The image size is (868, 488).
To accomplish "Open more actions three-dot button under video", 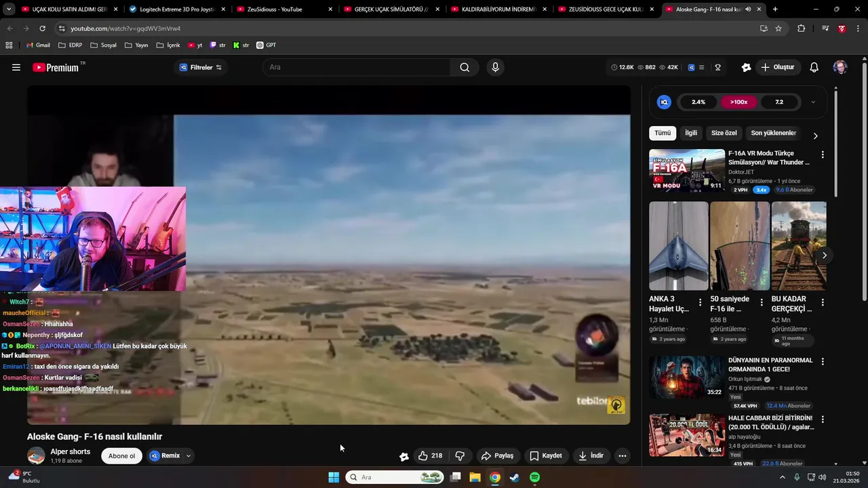I will 623,455.
